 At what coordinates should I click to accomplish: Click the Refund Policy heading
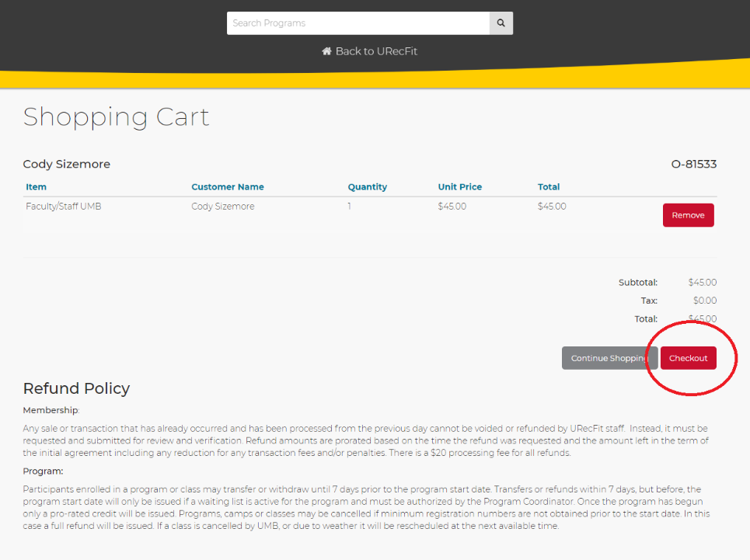76,388
